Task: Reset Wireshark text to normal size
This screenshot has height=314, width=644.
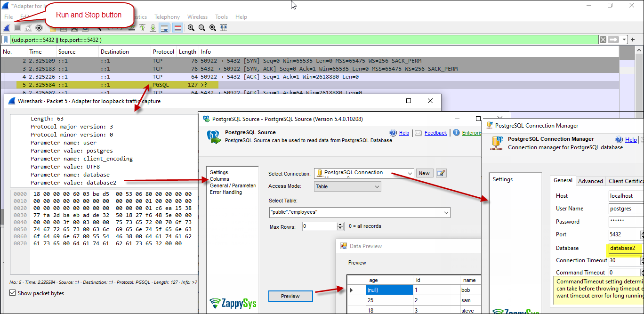Action: coord(213,28)
